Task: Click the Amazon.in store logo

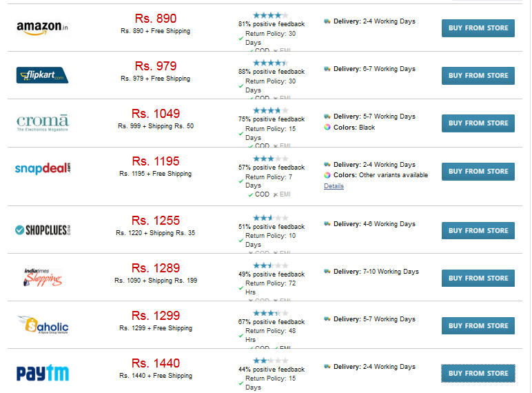Action: 43,28
